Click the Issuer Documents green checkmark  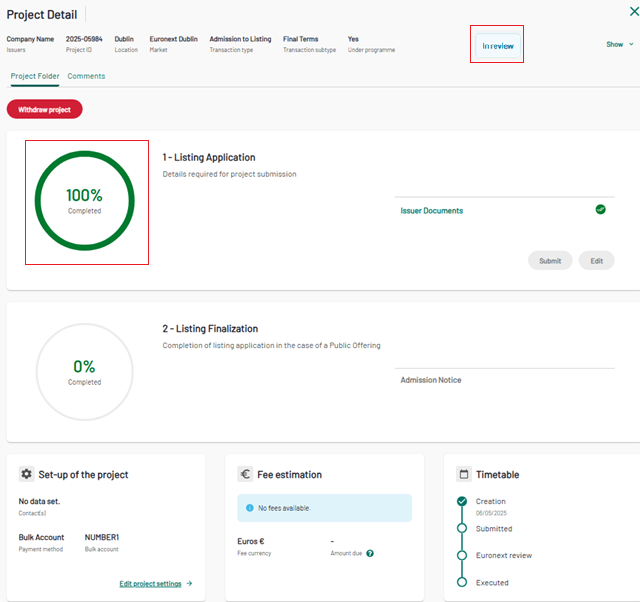[600, 210]
